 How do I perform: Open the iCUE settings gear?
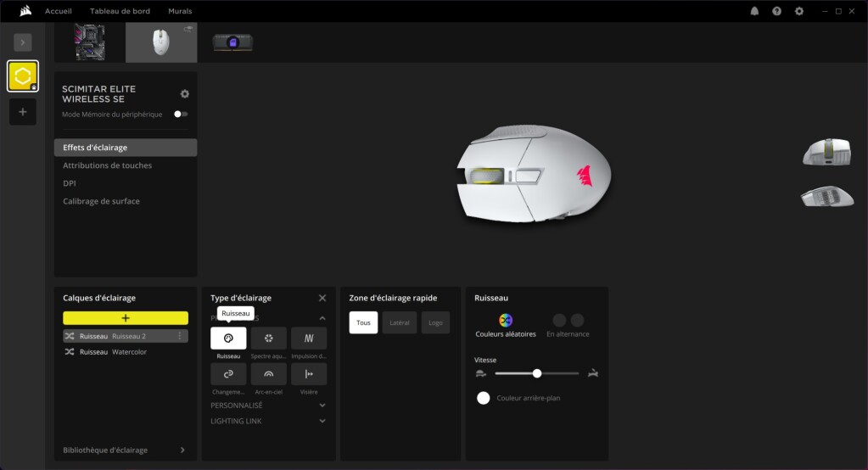coord(798,11)
